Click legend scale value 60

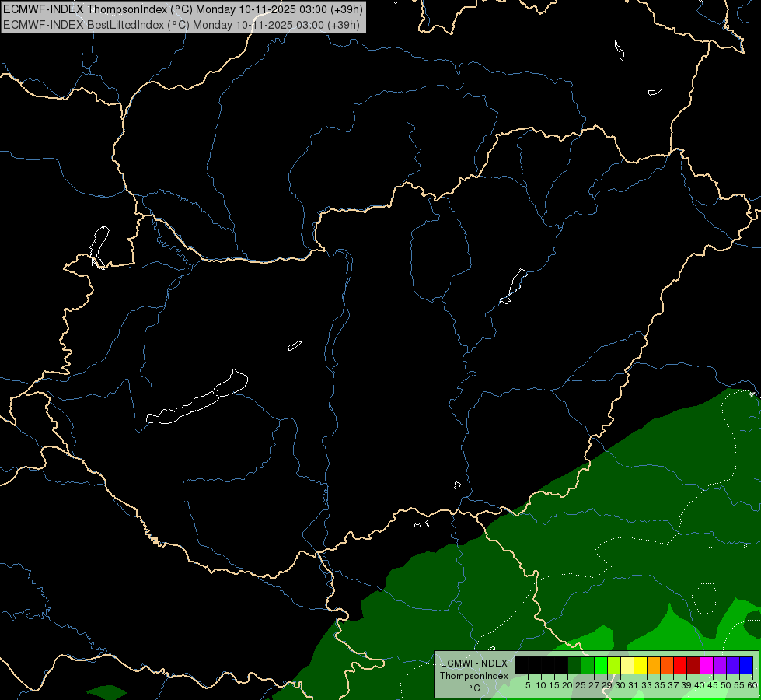752,685
